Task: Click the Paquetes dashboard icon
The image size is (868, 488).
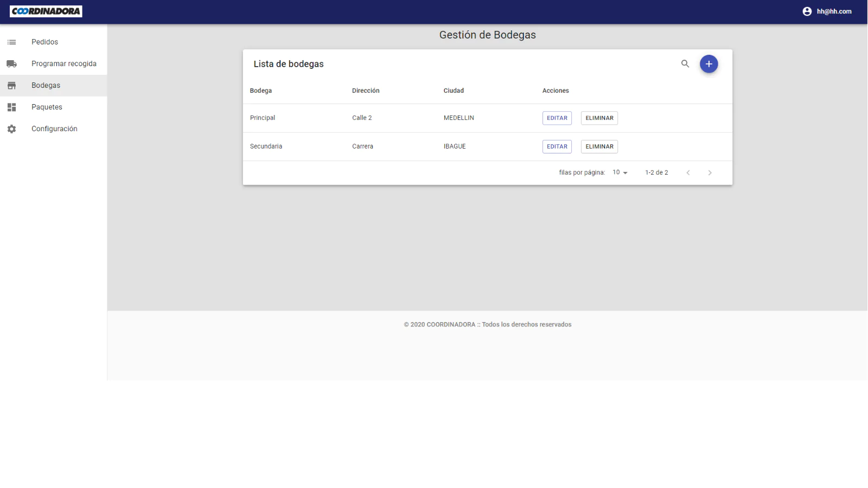Action: click(x=11, y=107)
